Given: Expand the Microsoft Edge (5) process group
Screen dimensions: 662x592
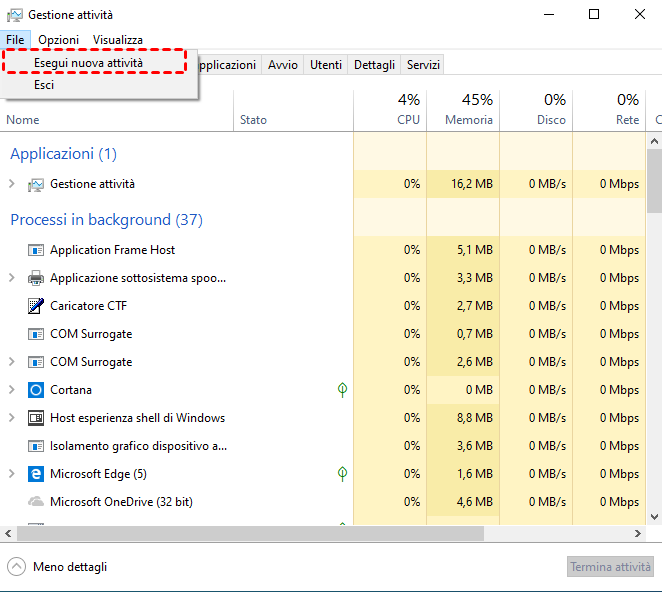Looking at the screenshot, I should coord(12,474).
